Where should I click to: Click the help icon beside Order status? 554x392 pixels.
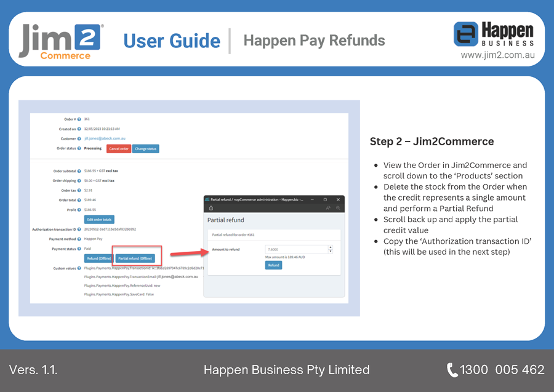tap(79, 148)
